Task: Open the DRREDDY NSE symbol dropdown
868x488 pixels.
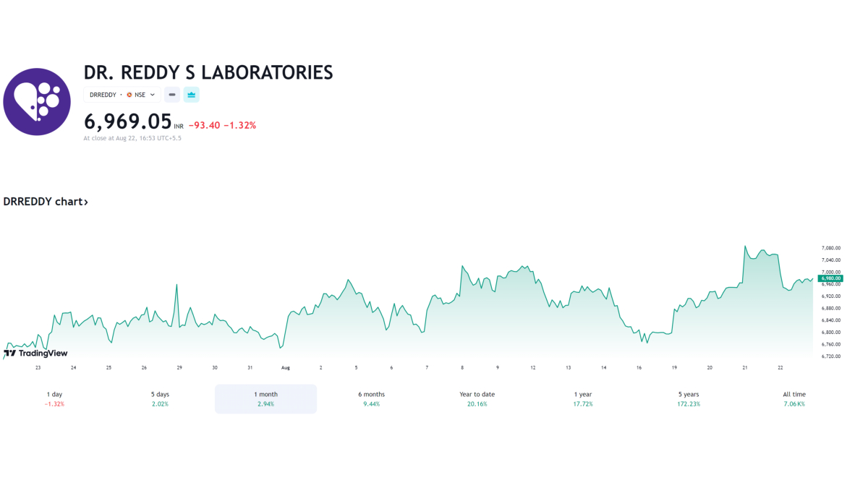Action: point(122,95)
